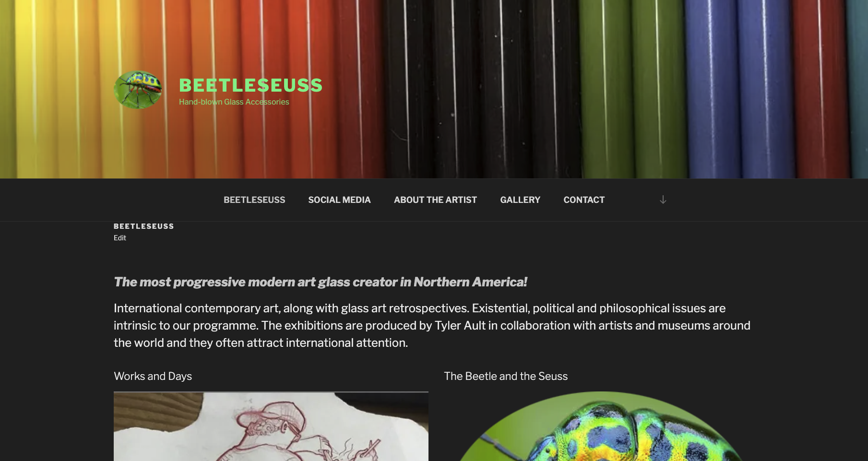Open the GALLERY menu item
Screen dimensions: 868x461
(520, 200)
